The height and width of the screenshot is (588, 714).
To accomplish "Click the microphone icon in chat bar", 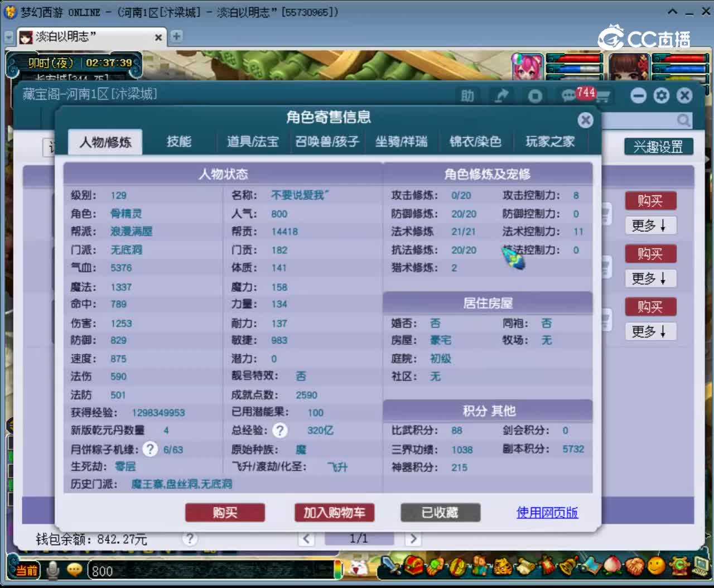I will [x=54, y=570].
